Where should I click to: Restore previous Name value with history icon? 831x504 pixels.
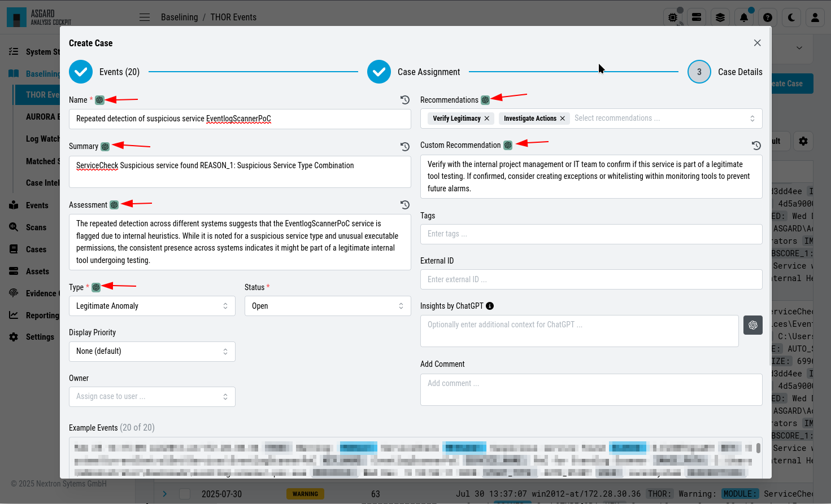pos(405,100)
